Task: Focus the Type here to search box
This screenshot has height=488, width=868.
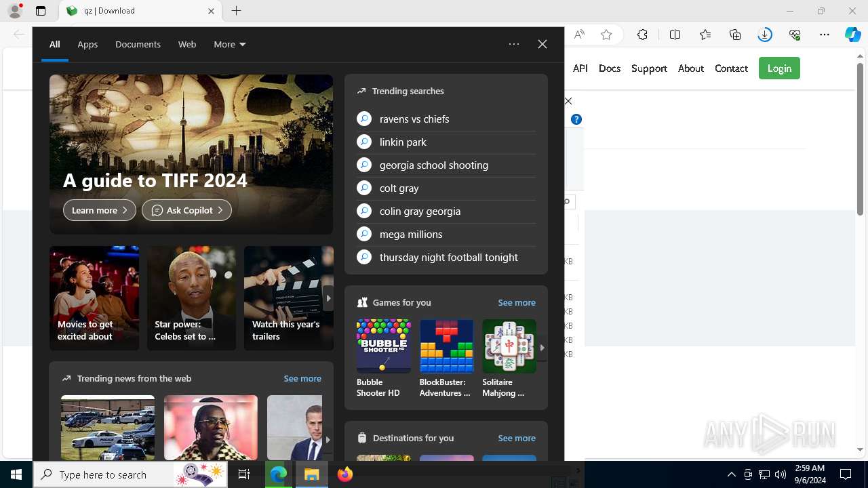Action: click(130, 474)
